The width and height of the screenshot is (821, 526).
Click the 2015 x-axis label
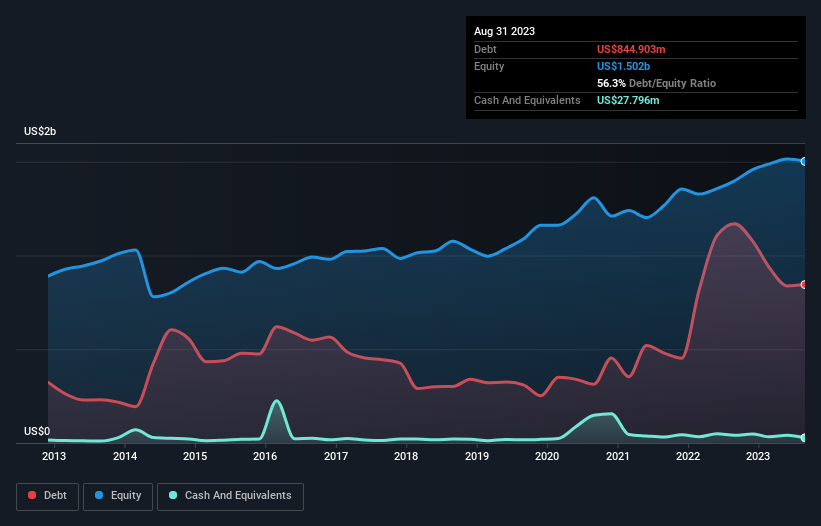click(195, 456)
